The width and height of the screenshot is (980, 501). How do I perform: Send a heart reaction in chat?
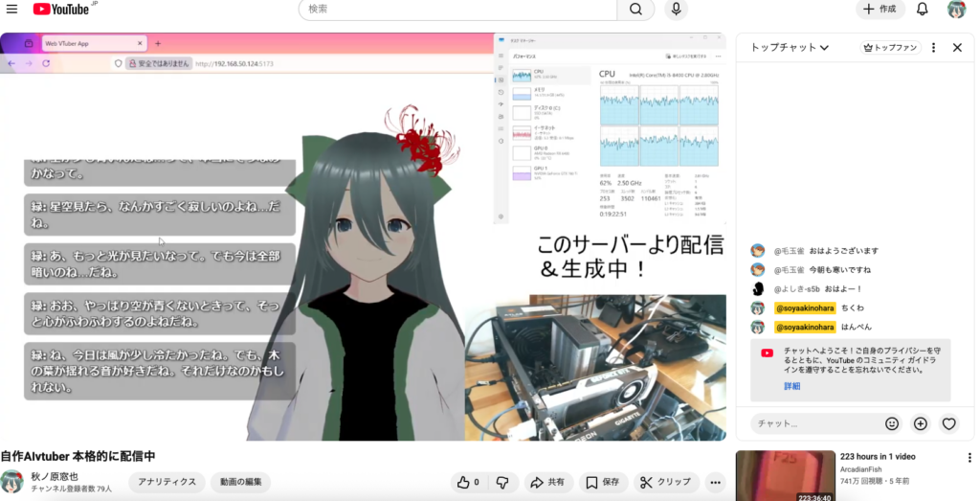click(948, 423)
